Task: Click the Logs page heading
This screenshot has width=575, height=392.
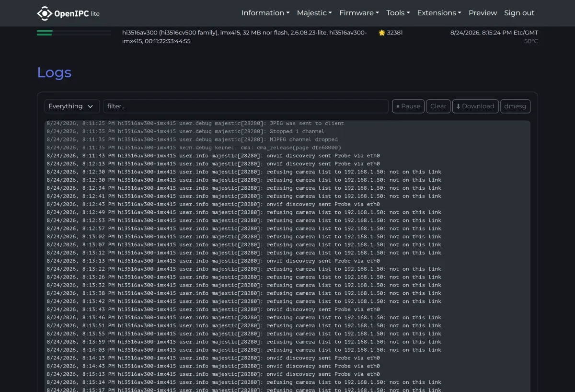Action: click(x=54, y=72)
